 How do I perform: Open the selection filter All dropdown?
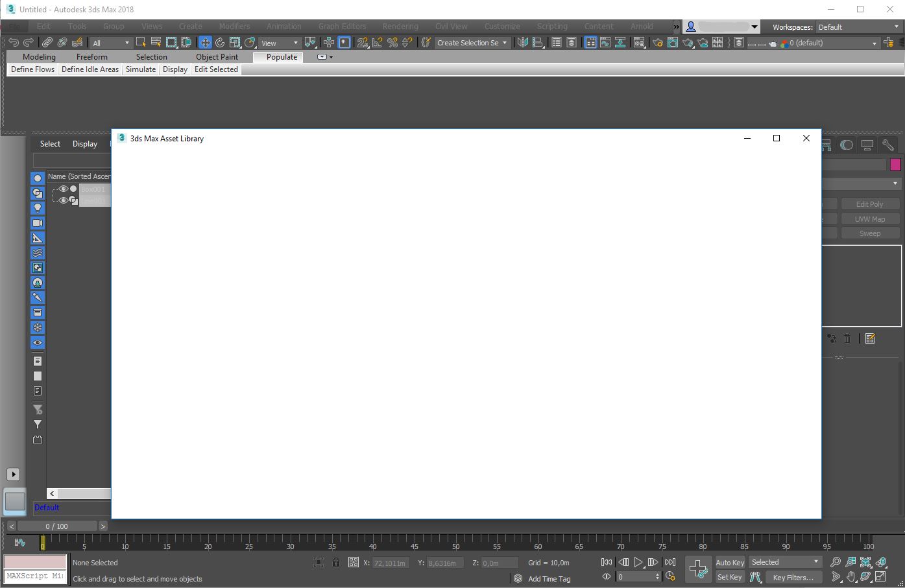[109, 42]
